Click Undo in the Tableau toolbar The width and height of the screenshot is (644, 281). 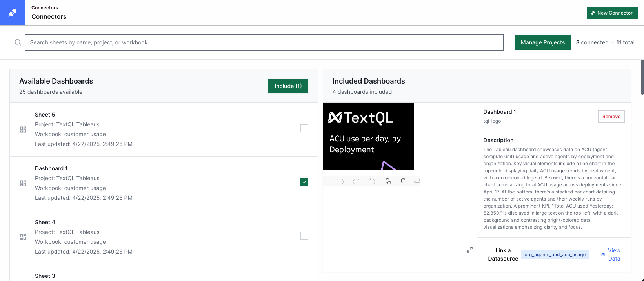pyautogui.click(x=340, y=181)
